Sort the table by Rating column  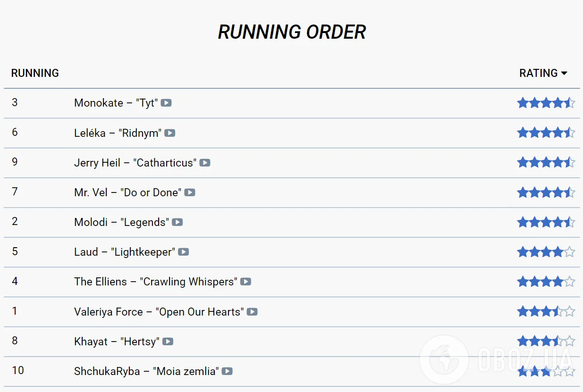(x=538, y=73)
